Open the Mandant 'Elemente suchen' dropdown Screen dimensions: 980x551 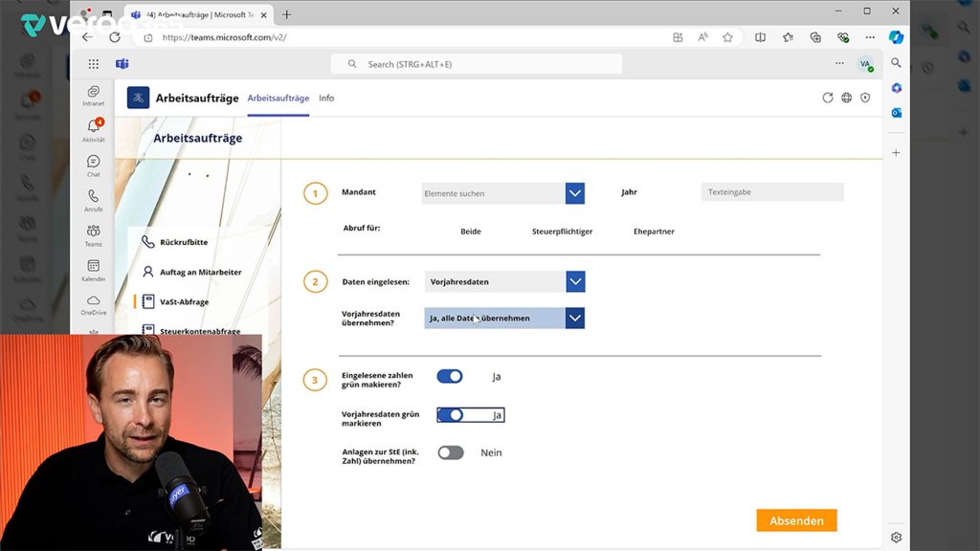(x=574, y=192)
